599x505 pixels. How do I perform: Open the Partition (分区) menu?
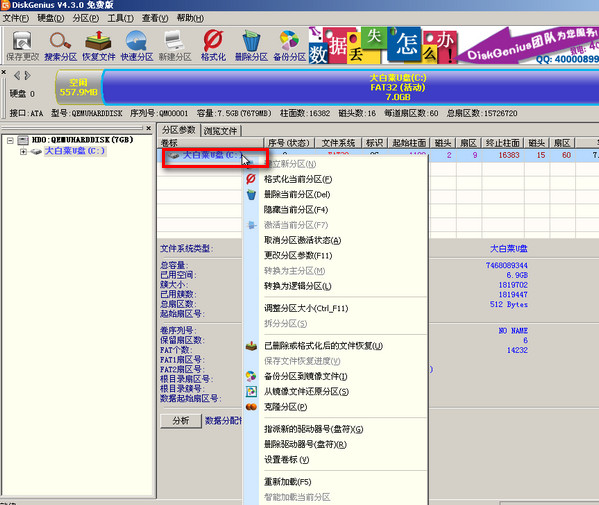[x=86, y=18]
